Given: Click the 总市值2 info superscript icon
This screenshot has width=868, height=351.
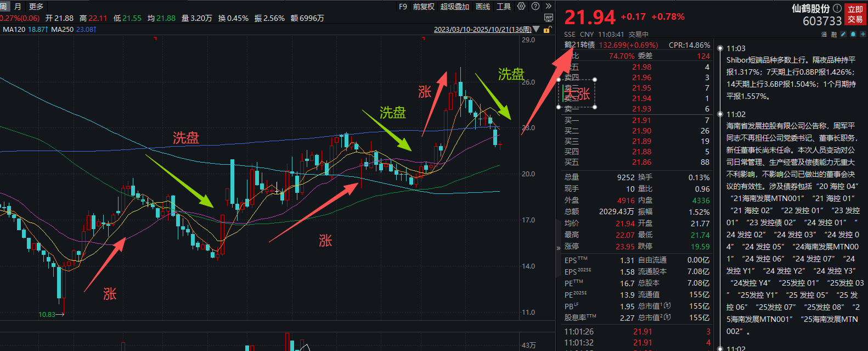Looking at the screenshot, I should point(667,317).
